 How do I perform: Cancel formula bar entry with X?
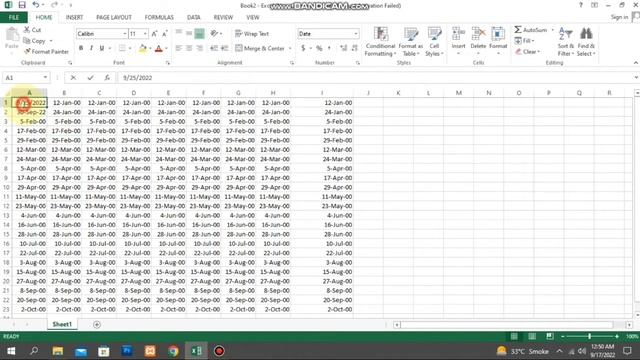73,78
